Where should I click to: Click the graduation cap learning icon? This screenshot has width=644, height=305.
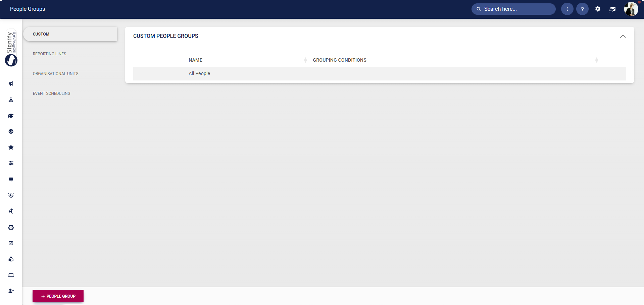pos(11,116)
